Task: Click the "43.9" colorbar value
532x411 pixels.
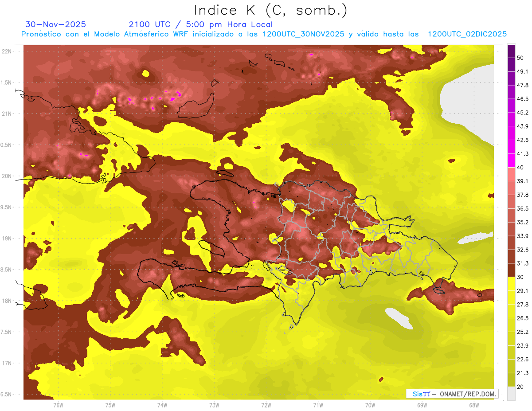Action: (x=523, y=126)
